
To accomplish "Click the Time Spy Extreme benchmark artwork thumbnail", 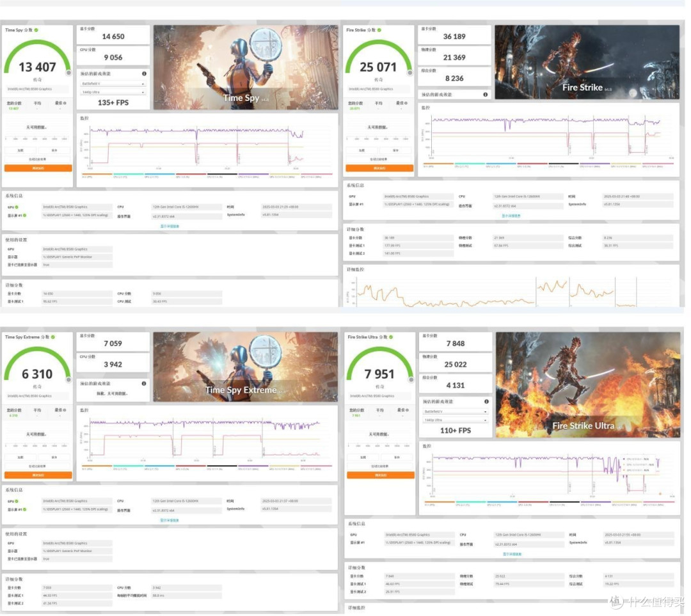I will point(246,367).
